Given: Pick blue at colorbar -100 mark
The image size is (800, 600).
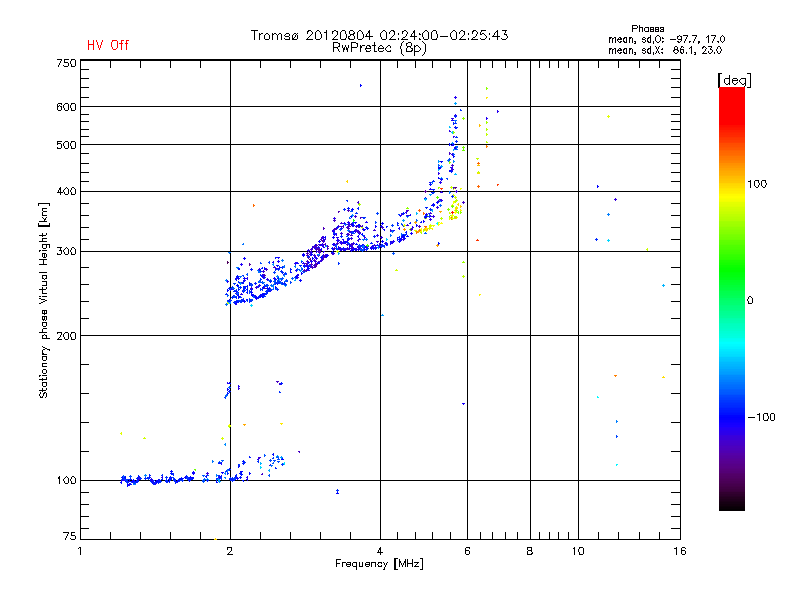Looking at the screenshot, I should pyautogui.click(x=731, y=416).
